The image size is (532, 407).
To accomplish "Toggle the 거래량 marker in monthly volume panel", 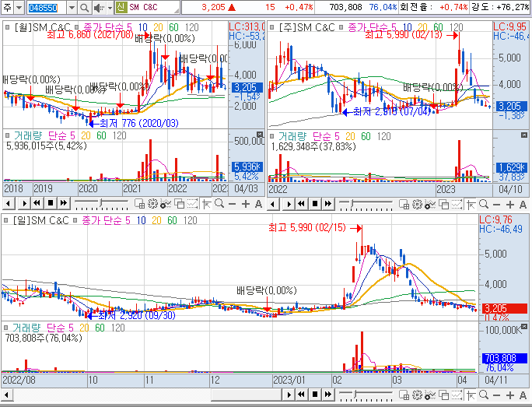I will pos(8,135).
